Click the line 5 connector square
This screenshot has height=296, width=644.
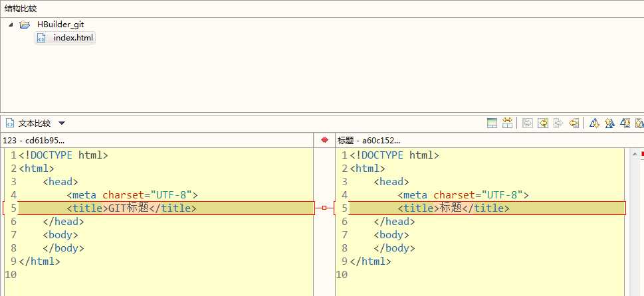[x=324, y=208]
